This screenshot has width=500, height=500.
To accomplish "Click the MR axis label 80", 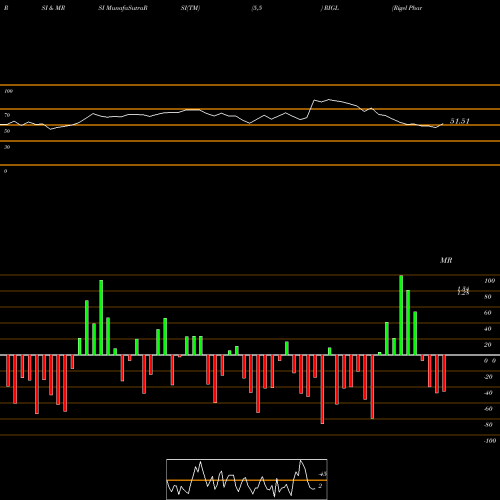I will [x=488, y=297].
